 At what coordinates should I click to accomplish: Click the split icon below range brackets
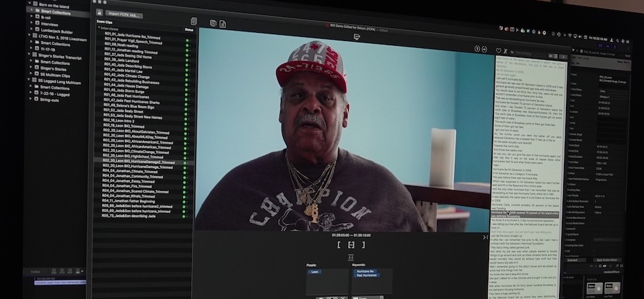point(351,257)
